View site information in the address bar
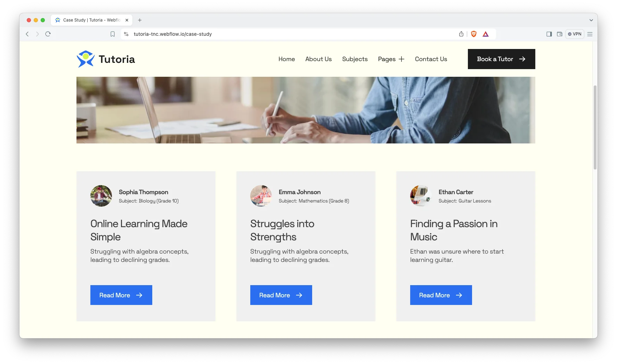The height and width of the screenshot is (364, 617). (x=126, y=34)
